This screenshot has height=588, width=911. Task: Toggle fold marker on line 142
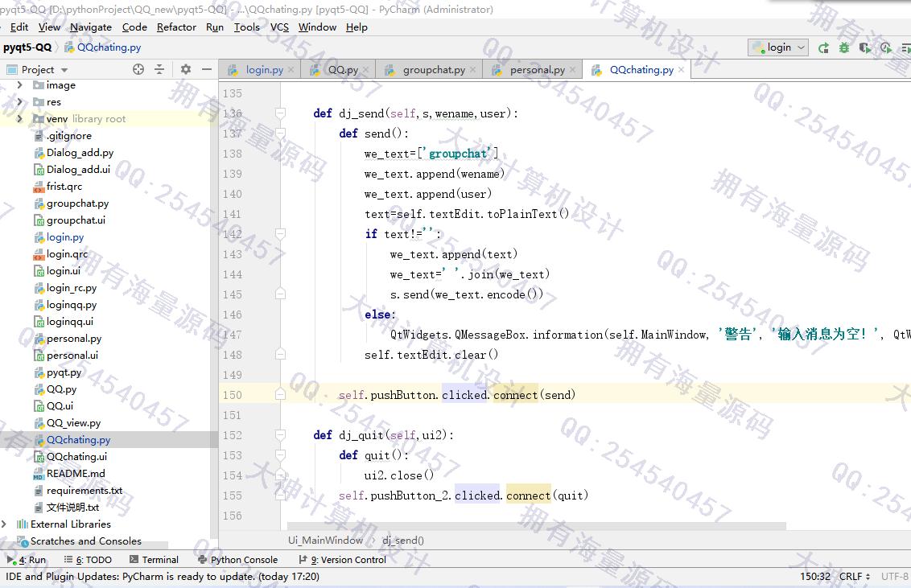tap(280, 234)
